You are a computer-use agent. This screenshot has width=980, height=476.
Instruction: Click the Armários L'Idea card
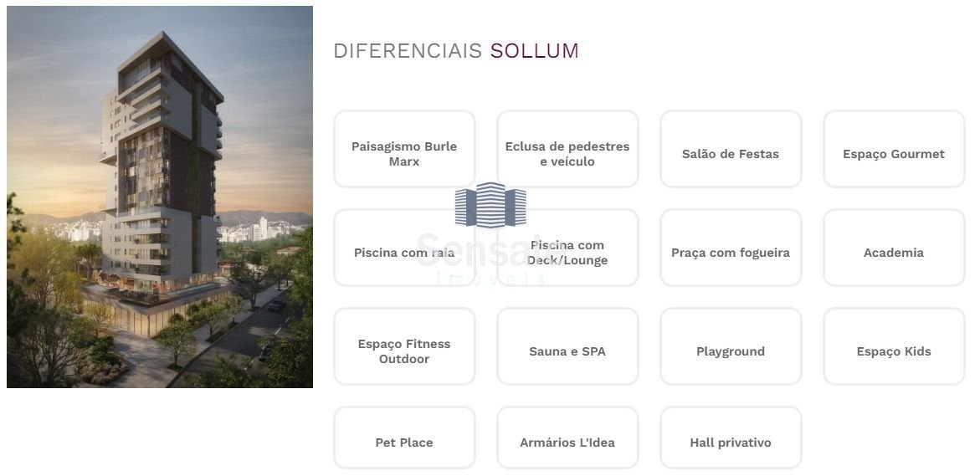tap(567, 438)
